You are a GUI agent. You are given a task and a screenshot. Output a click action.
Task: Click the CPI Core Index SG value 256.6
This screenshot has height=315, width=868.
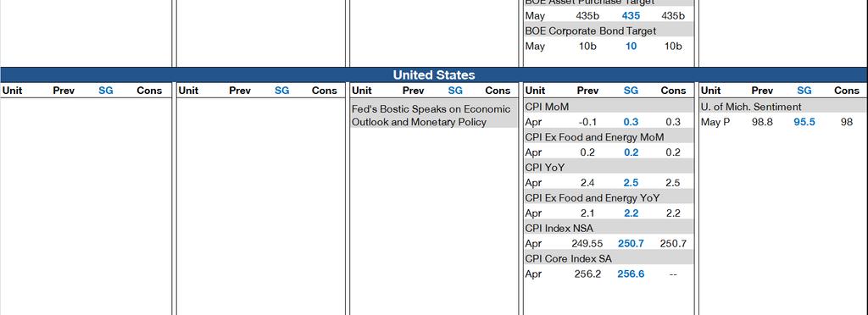[x=631, y=274]
